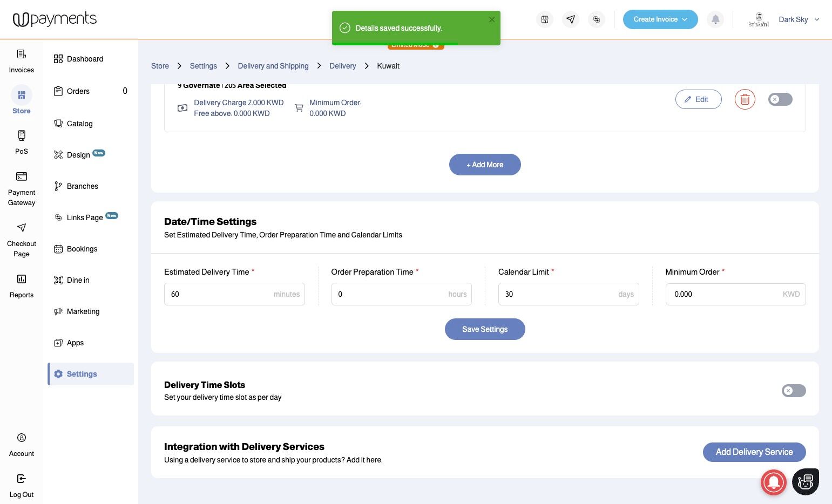This screenshot has height=504, width=832.
Task: Click the Estimated Delivery Time field
Action: pos(234,294)
